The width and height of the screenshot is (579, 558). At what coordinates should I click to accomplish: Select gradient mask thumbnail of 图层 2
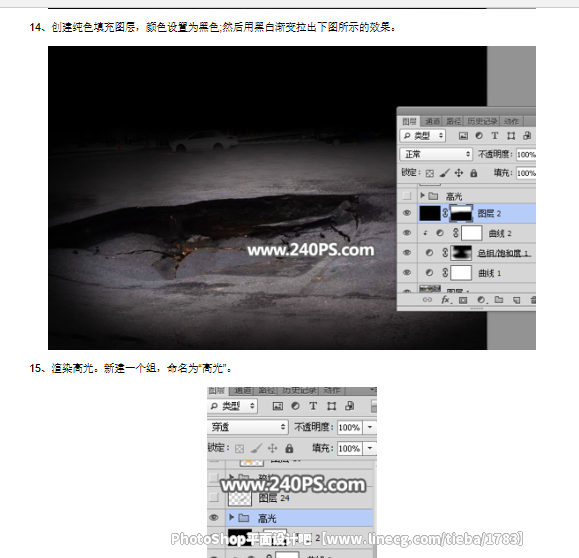[461, 213]
